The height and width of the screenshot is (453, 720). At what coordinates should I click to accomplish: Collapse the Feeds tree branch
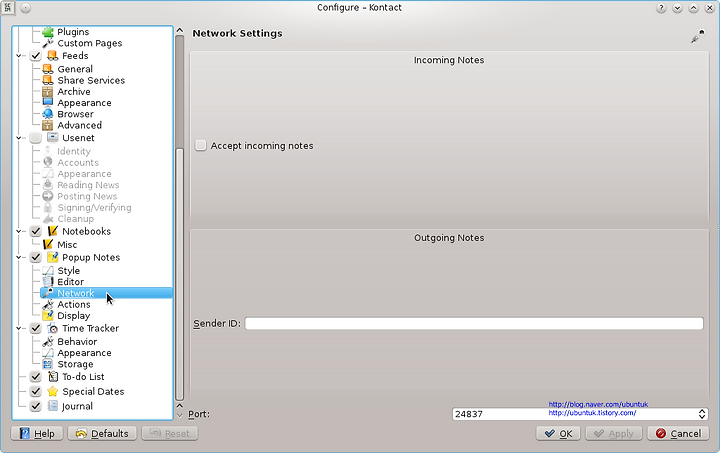[x=18, y=56]
